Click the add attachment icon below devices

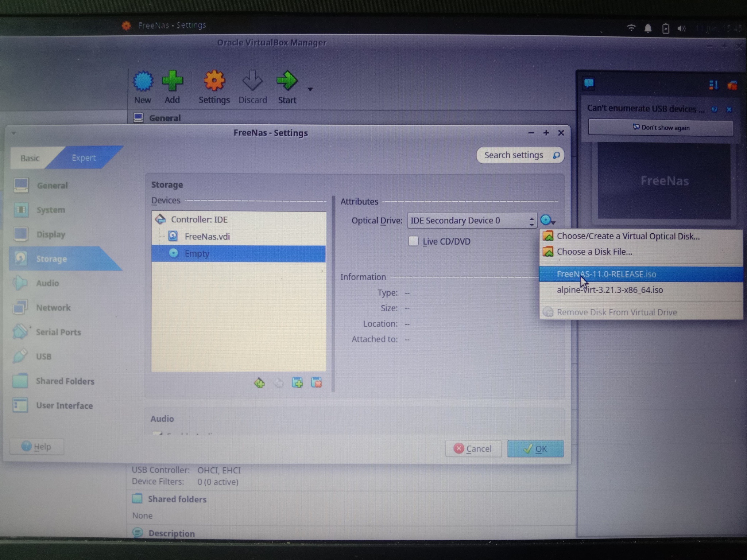click(x=298, y=383)
